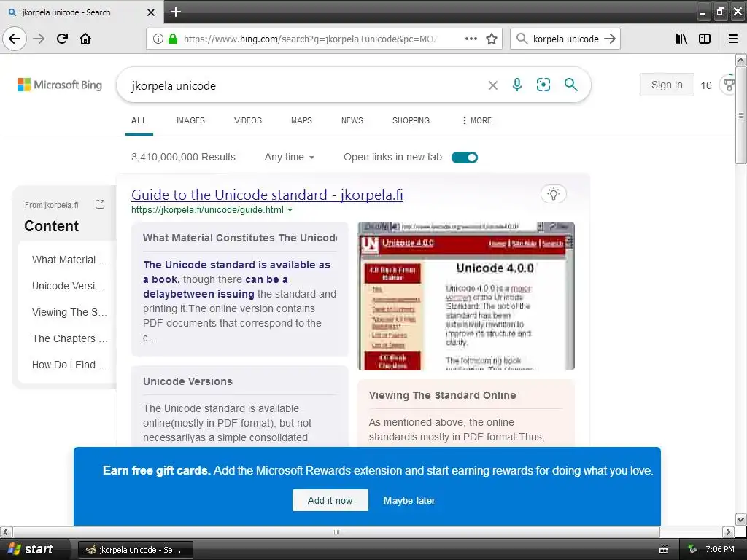Click the browser search box text

point(565,39)
